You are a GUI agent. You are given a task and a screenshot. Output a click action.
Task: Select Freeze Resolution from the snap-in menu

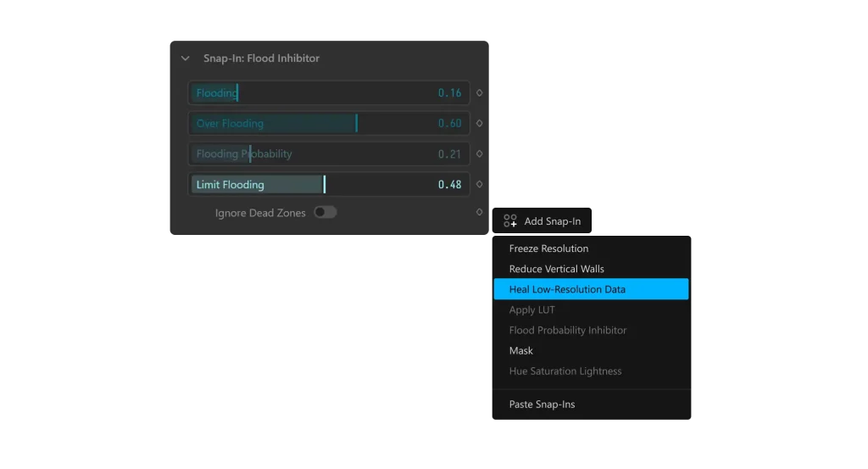(548, 248)
